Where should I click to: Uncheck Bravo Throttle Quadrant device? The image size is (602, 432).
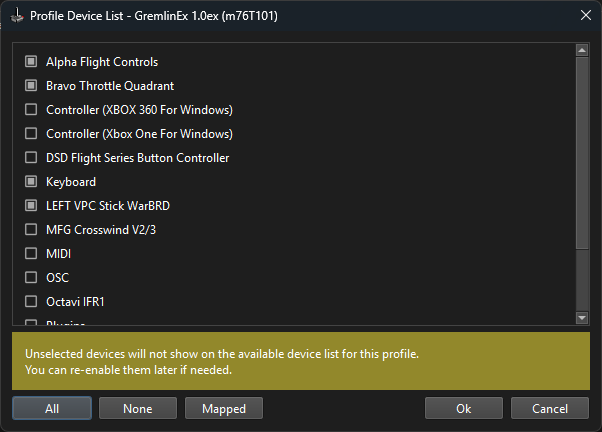click(31, 86)
